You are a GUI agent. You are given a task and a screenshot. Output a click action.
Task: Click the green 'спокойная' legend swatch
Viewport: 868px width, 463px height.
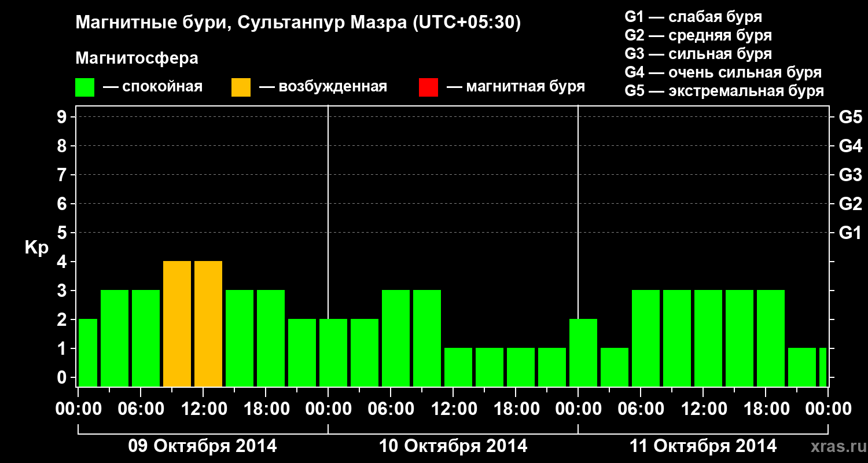85,87
